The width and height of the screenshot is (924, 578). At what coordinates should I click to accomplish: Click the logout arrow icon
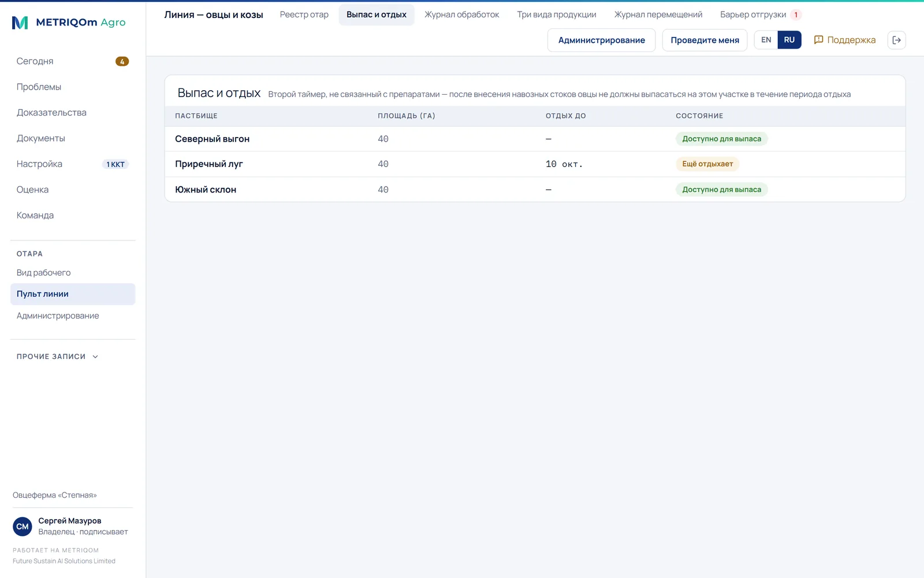pyautogui.click(x=896, y=40)
